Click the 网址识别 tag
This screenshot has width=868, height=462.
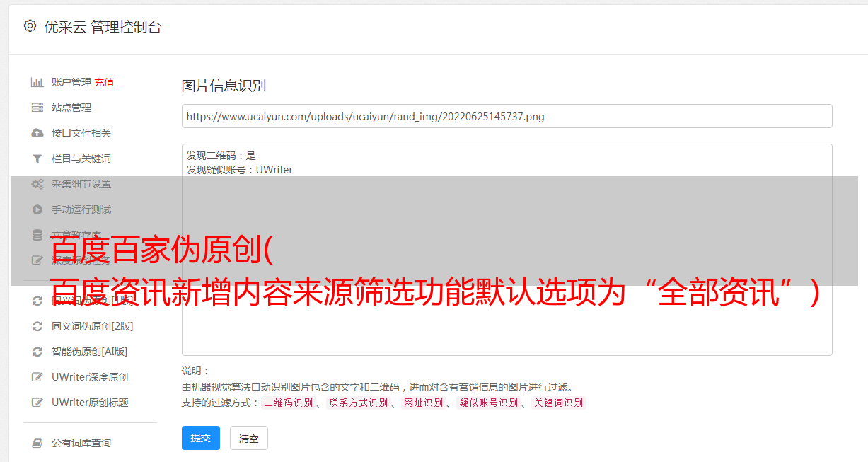tap(423, 403)
